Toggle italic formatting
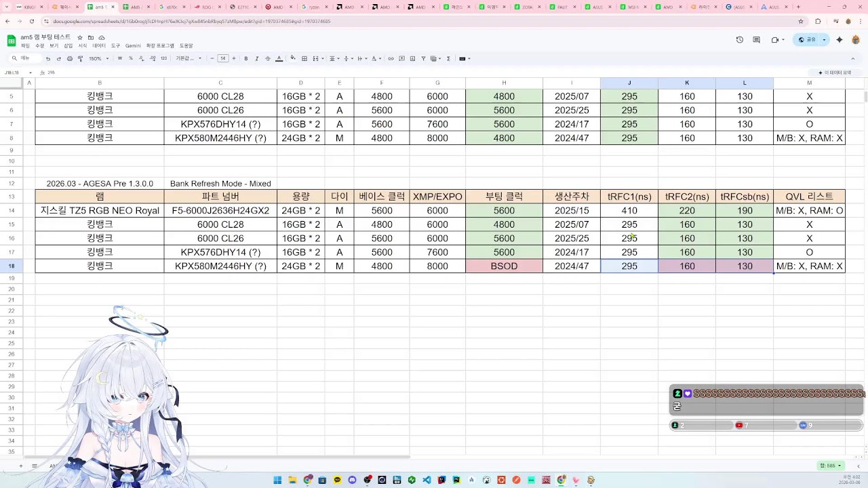 [256, 58]
